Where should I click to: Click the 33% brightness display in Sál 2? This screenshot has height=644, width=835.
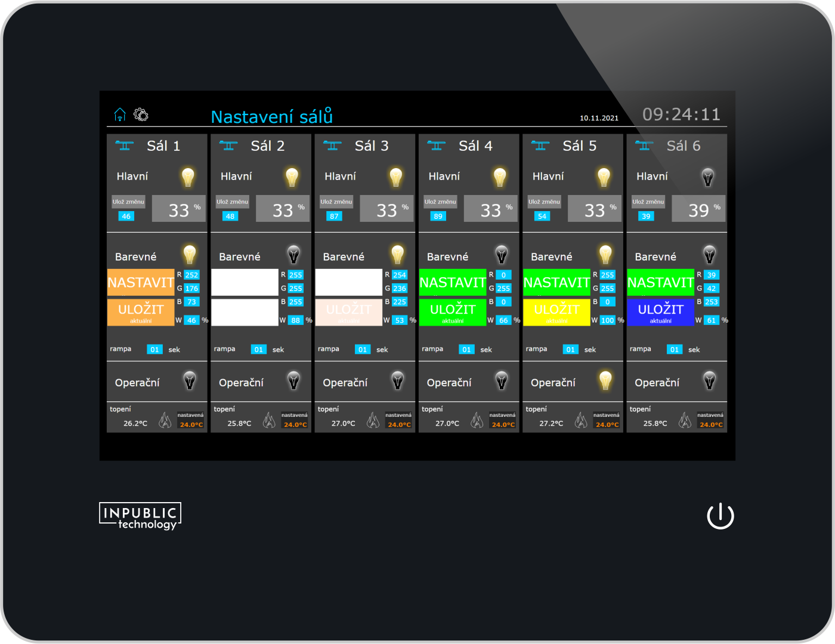[x=283, y=209]
